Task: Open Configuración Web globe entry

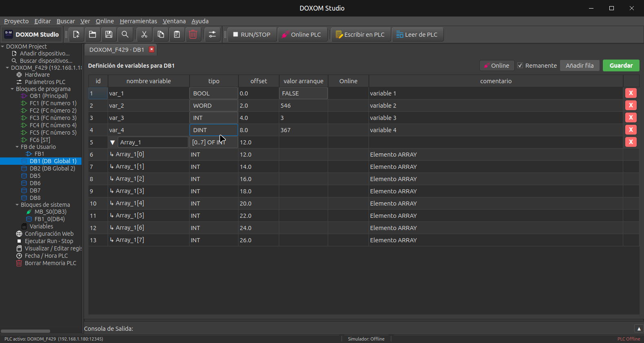Action: [49, 234]
